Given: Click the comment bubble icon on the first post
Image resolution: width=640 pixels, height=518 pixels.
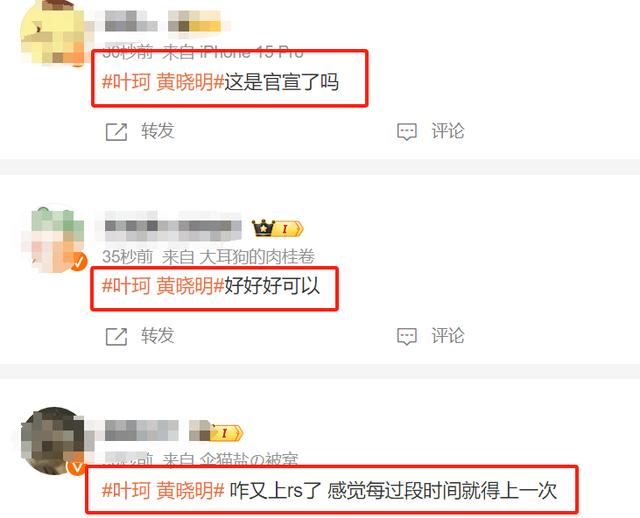Looking at the screenshot, I should [x=407, y=132].
